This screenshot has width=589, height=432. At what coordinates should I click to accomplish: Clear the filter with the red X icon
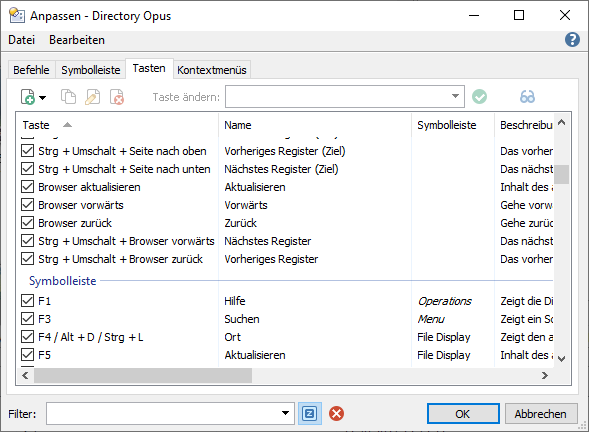[336, 414]
